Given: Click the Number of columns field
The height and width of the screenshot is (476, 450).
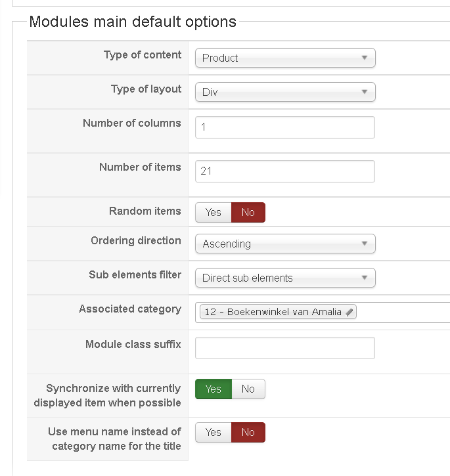Looking at the screenshot, I should point(285,127).
